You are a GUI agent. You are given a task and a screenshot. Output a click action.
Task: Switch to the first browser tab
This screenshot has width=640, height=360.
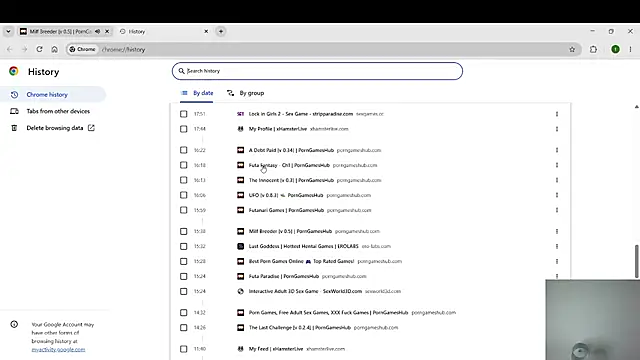click(x=65, y=31)
